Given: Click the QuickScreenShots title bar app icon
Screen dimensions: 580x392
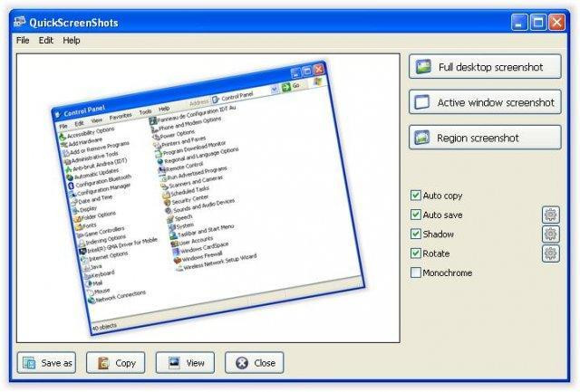Looking at the screenshot, I should [20, 22].
